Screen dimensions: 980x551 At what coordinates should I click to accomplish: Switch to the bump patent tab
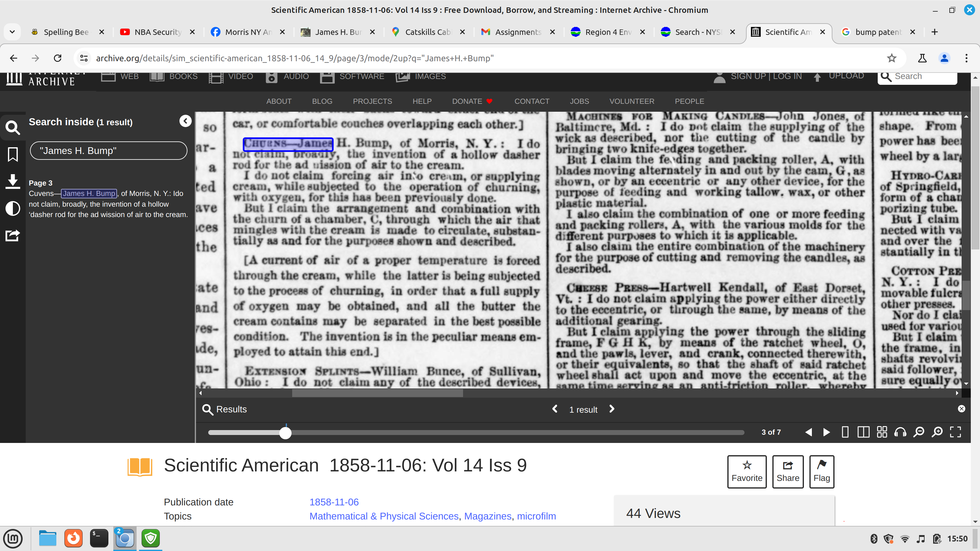pos(878,32)
